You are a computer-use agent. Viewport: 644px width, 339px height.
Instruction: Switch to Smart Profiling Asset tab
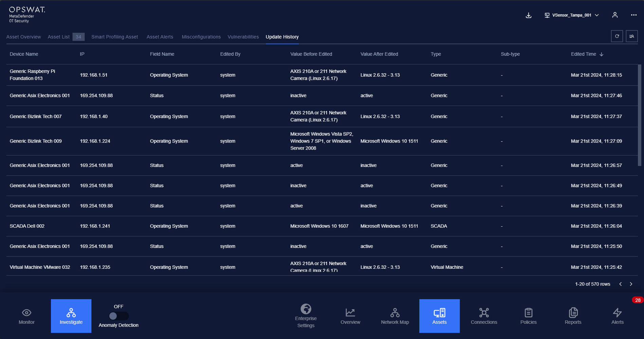click(114, 37)
